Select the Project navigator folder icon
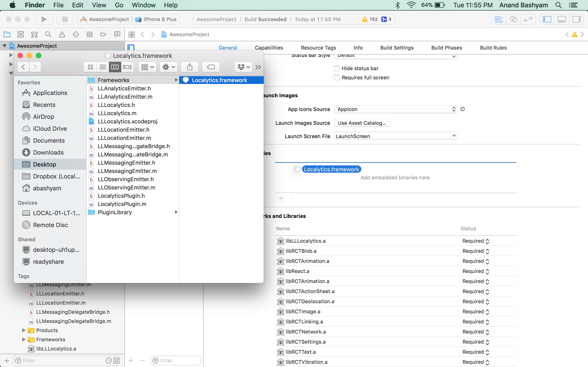588x367 pixels. pyautogui.click(x=7, y=34)
